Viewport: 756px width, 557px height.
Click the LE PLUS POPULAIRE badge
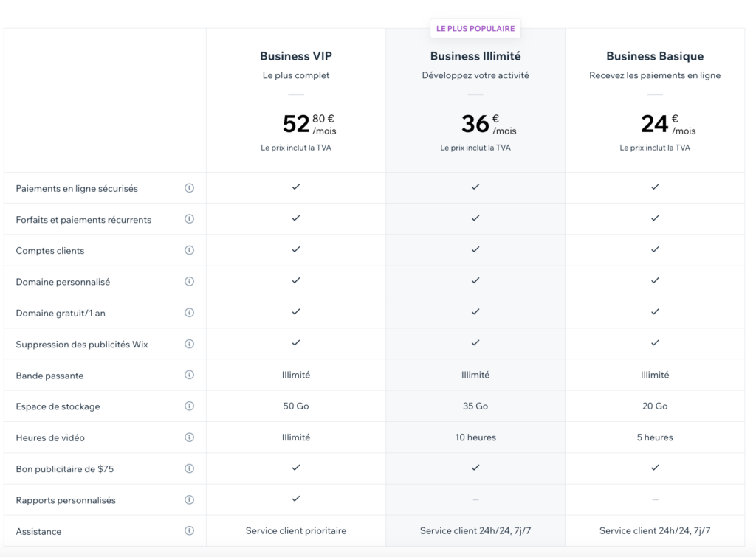pyautogui.click(x=475, y=29)
